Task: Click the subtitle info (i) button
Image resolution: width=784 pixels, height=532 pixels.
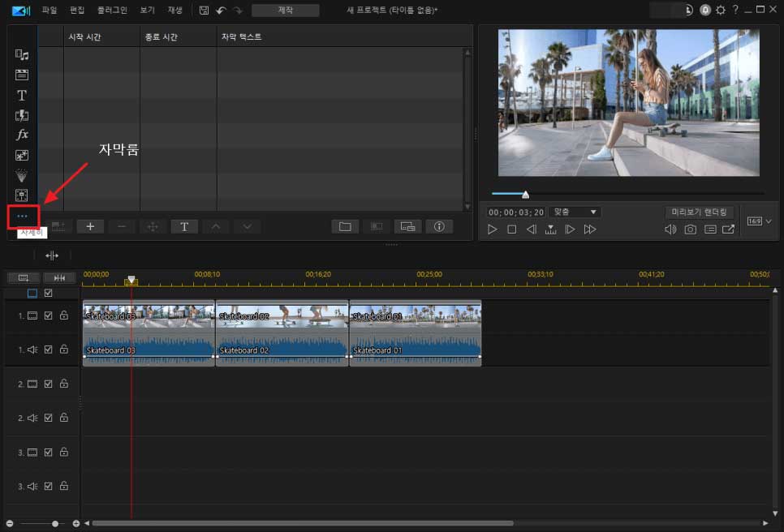Action: tap(439, 227)
